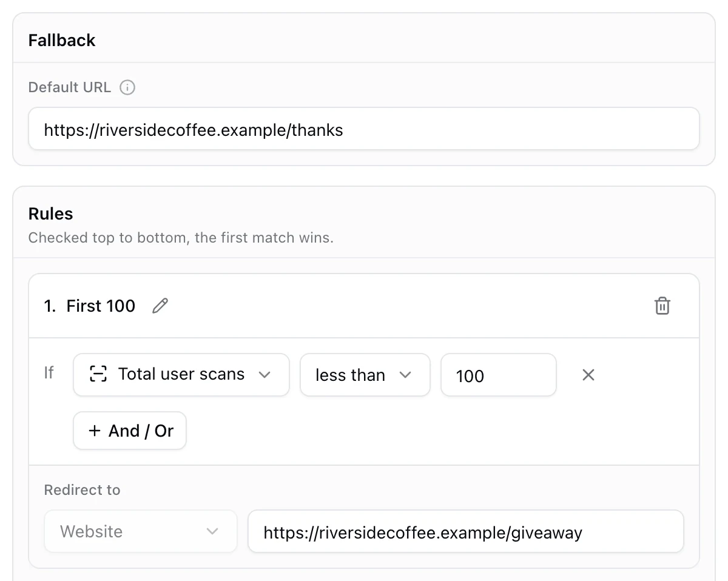Click the Rules section heading
Screen dimensions: 728x581
click(x=50, y=213)
